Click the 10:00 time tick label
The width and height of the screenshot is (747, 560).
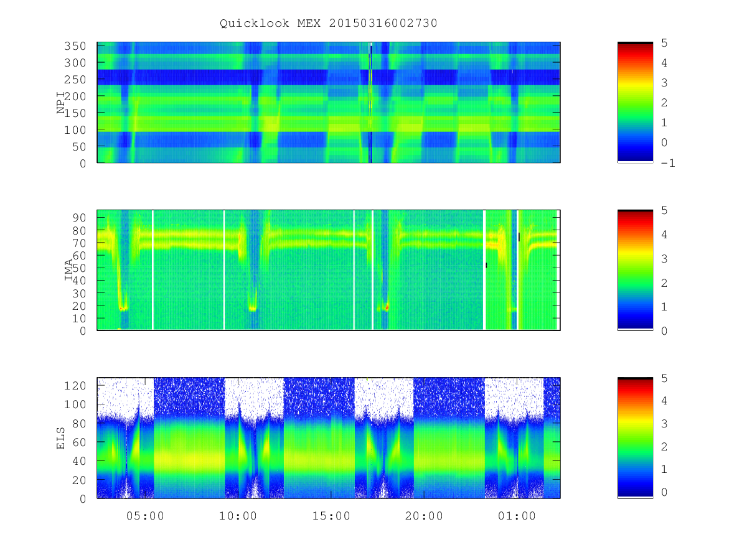point(238,516)
